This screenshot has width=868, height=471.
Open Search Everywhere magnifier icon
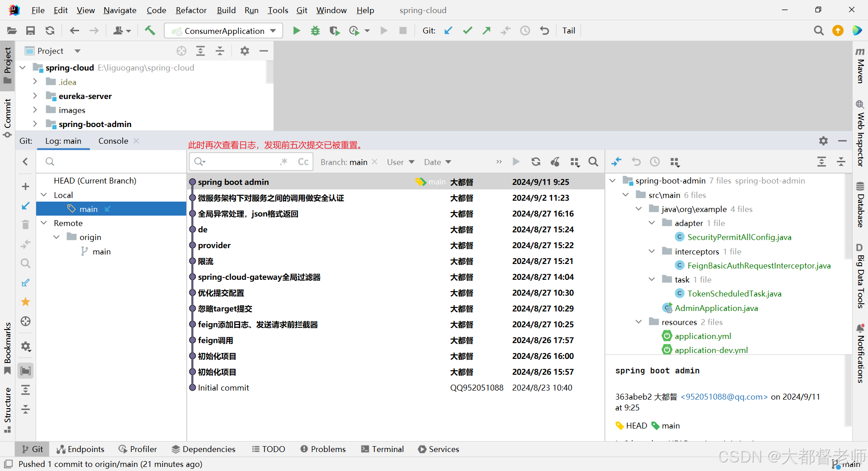coord(819,31)
